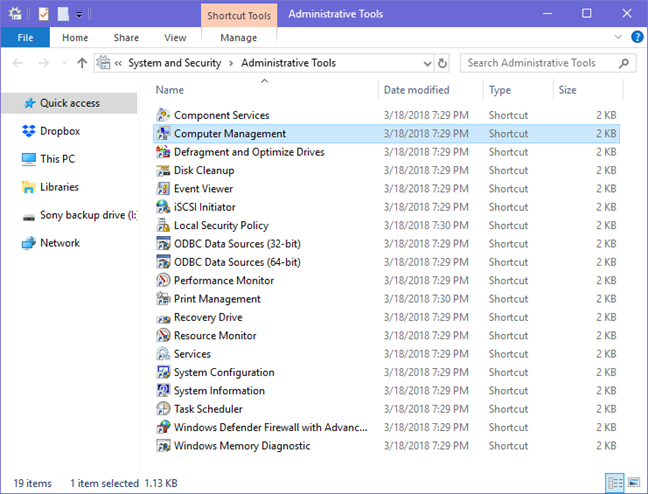Open the address bar history dropdown
Viewport: 648px width, 494px height.
tap(427, 64)
